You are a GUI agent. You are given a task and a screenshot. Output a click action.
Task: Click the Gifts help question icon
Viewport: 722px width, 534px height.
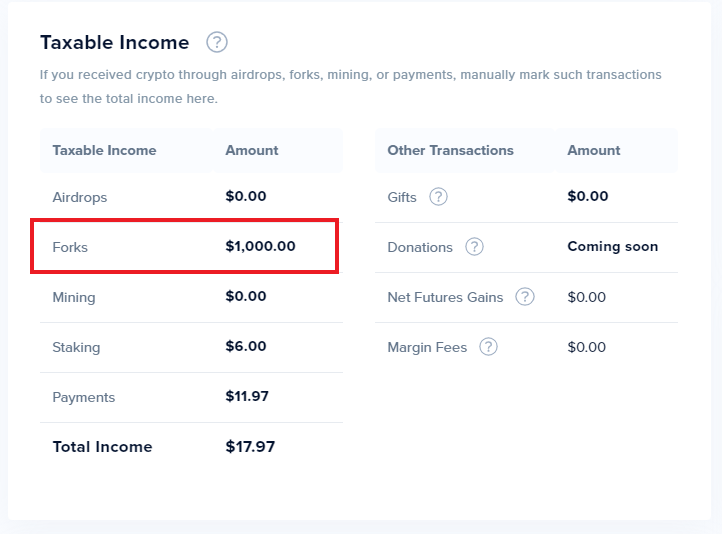click(438, 197)
